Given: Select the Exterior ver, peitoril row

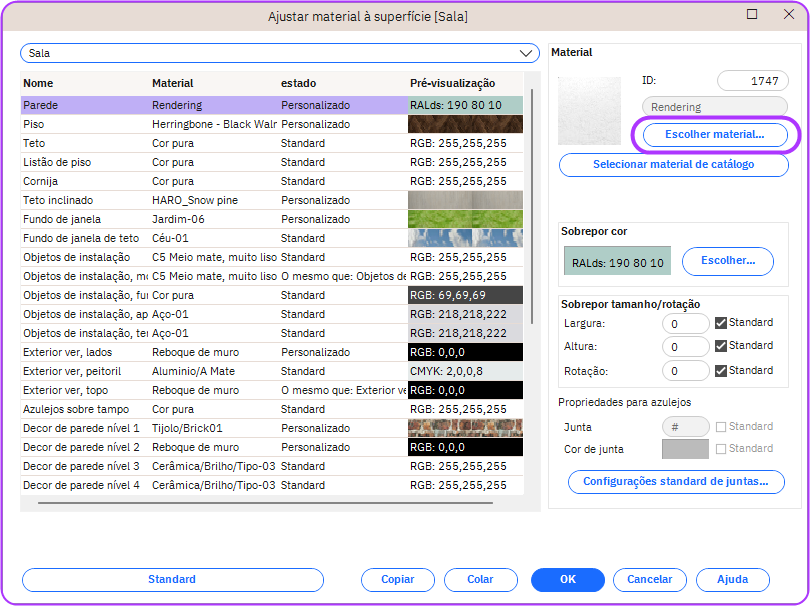Looking at the screenshot, I should coord(72,371).
